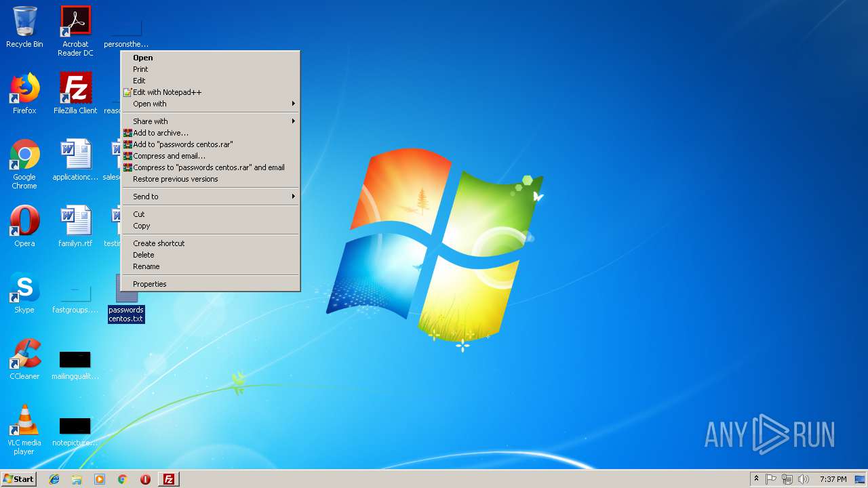Select the CCleaner desktop shortcut
Image resolution: width=868 pixels, height=488 pixels.
click(x=24, y=359)
